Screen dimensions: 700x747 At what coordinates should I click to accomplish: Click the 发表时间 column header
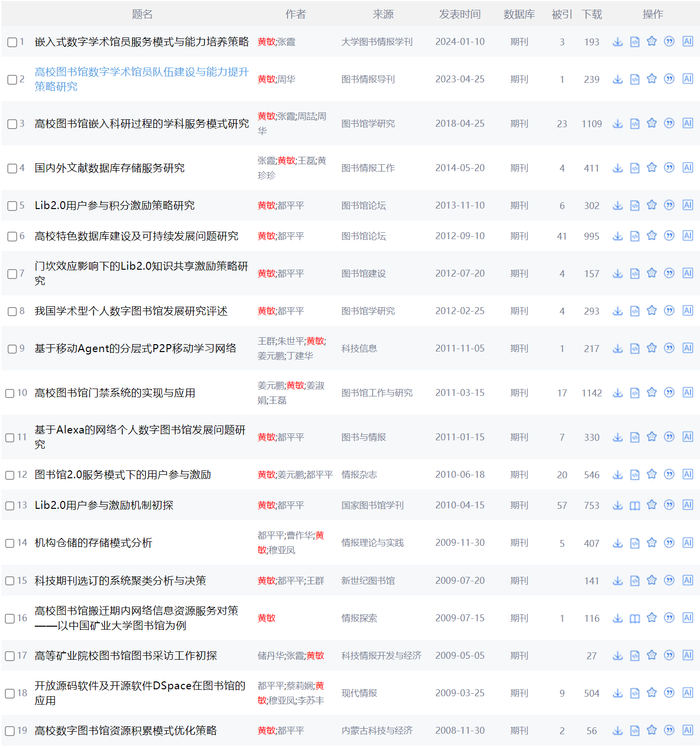[x=460, y=14]
